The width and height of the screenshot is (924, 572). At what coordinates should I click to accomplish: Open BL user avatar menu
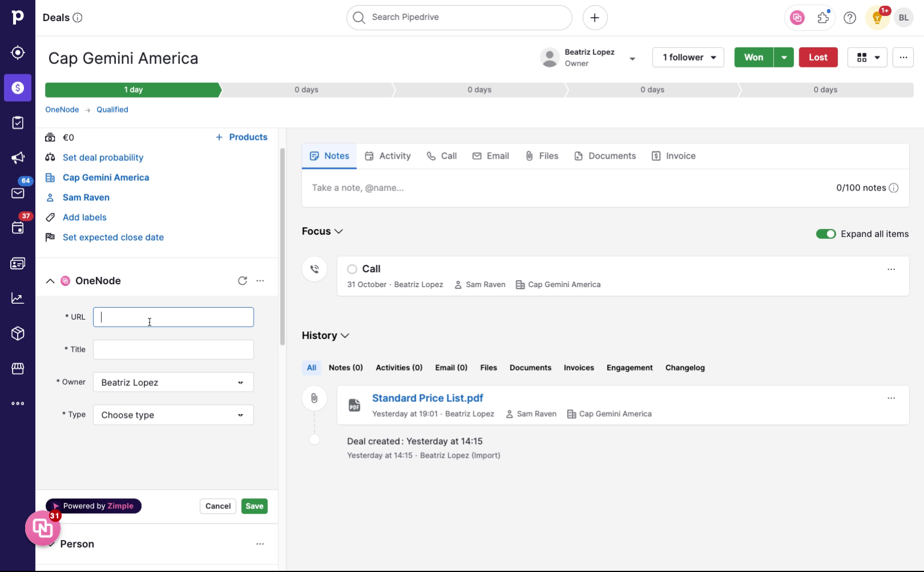point(903,18)
